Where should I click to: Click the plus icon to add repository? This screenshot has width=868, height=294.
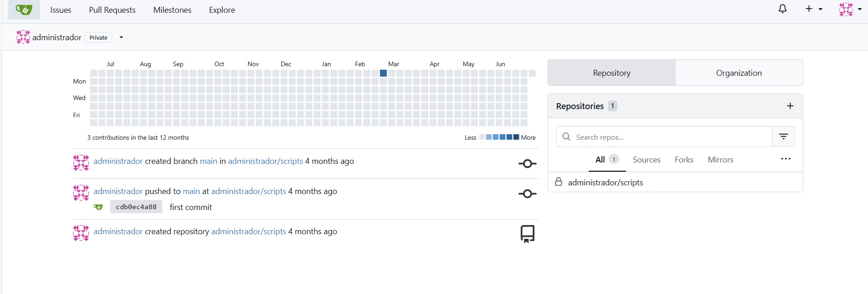pos(790,106)
